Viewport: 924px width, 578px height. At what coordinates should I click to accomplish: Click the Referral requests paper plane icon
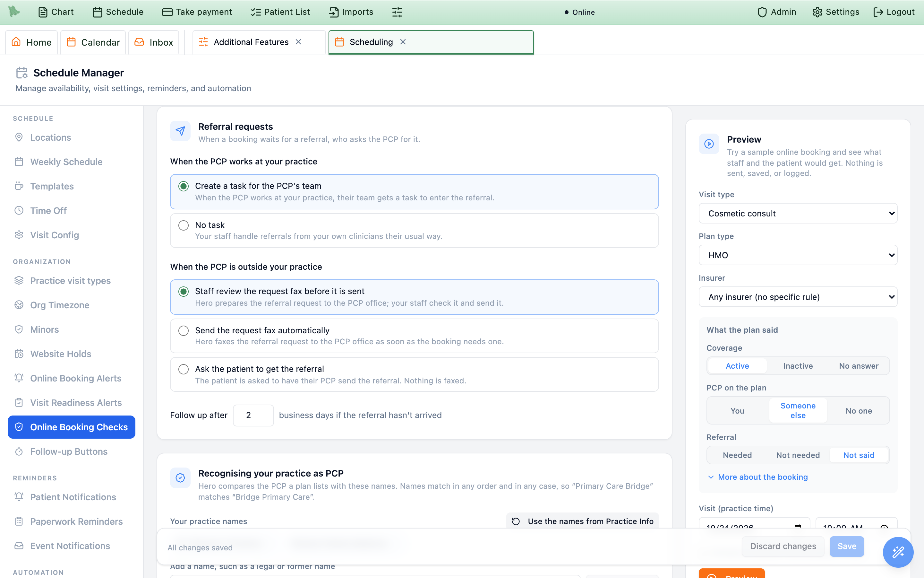click(180, 131)
